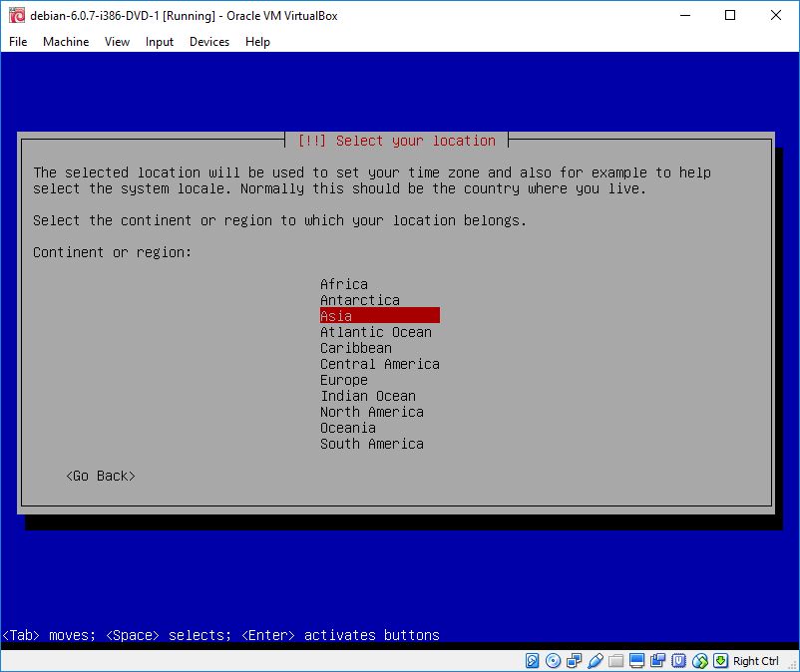
Task: Click the VirtualBox logo in title bar
Action: pyautogui.click(x=17, y=15)
